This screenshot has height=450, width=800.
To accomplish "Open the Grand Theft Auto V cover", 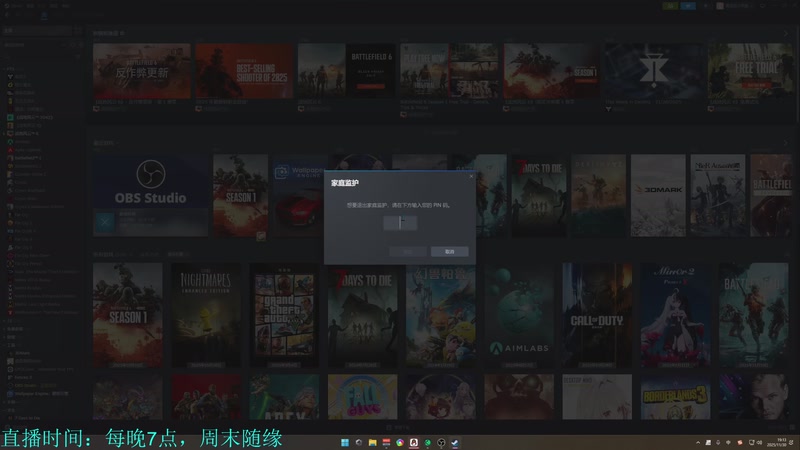I will click(284, 315).
